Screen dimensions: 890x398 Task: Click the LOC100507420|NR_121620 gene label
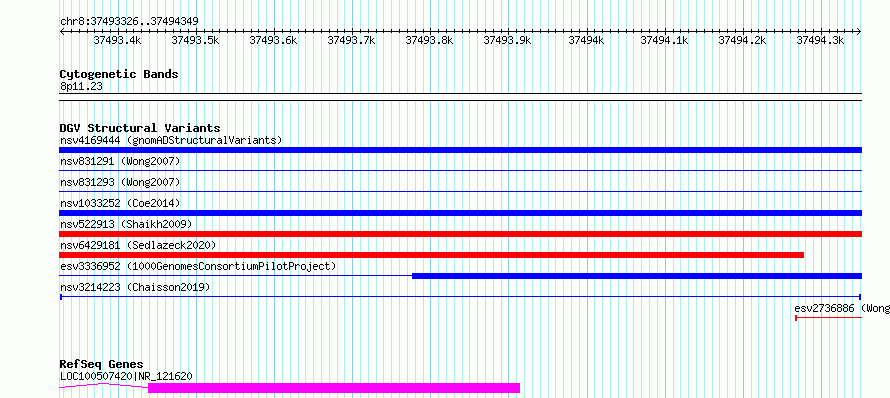[x=126, y=376]
